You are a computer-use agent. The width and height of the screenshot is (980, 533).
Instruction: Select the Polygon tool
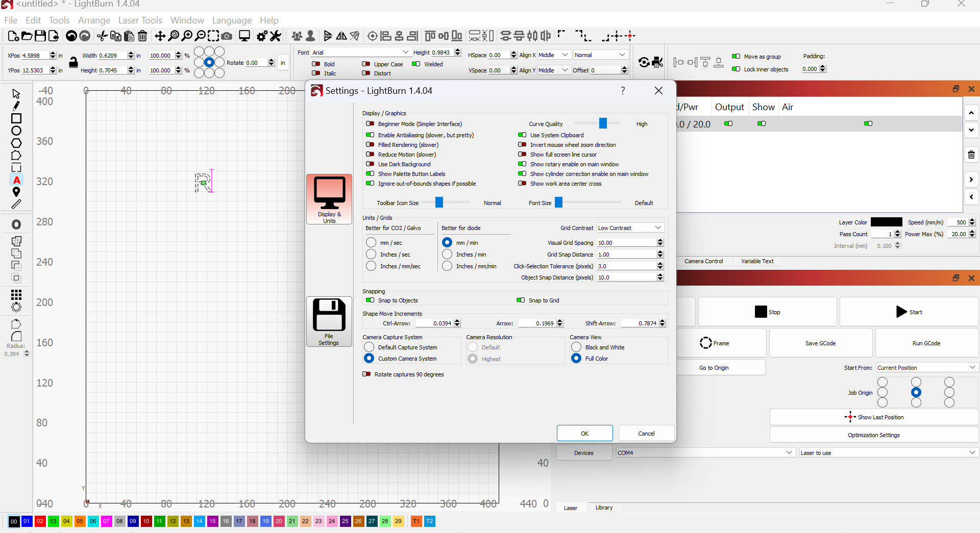point(16,143)
